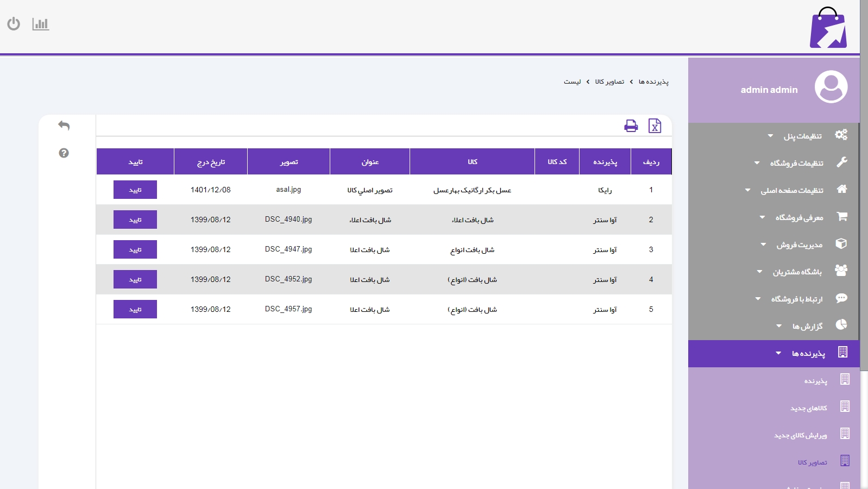Click the Excel export icon
The width and height of the screenshot is (868, 489).
click(x=655, y=126)
